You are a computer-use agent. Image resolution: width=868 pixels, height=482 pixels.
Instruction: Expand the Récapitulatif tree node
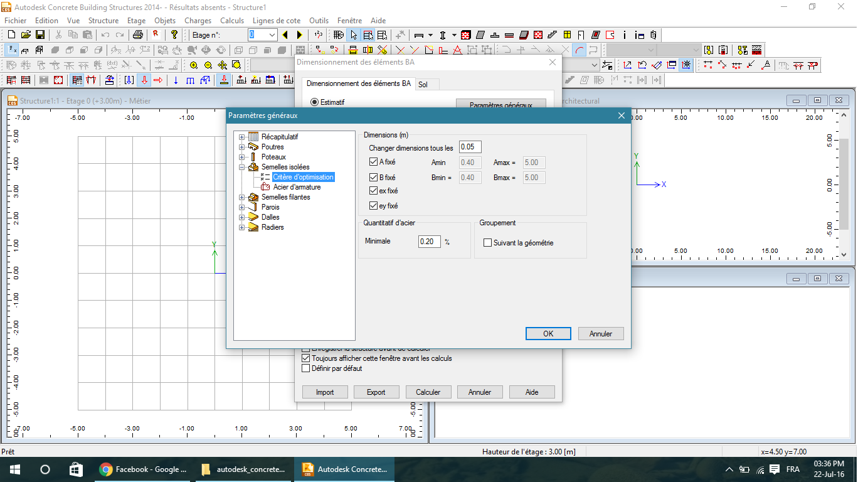coord(241,137)
